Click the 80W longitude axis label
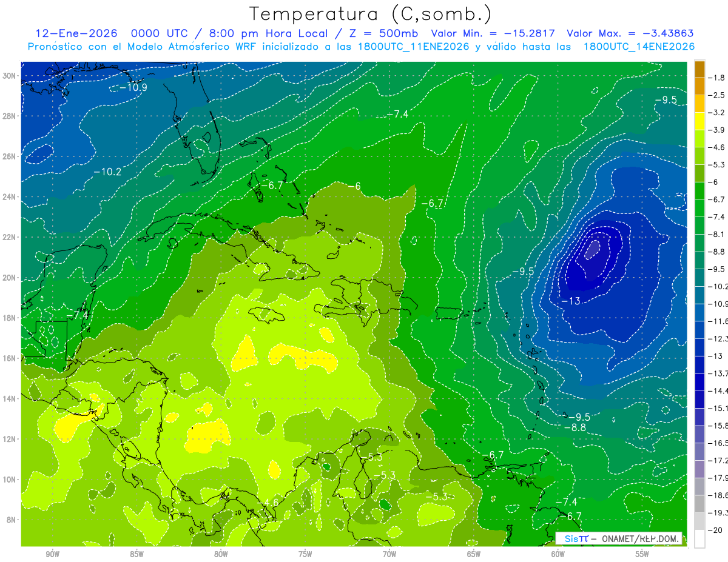This screenshot has width=728, height=562. click(221, 554)
